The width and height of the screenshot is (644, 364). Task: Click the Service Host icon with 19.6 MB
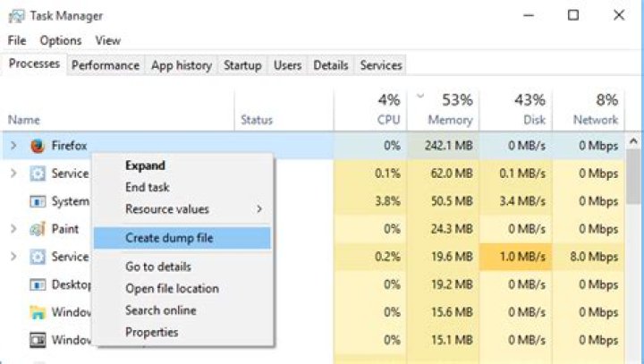[38, 257]
